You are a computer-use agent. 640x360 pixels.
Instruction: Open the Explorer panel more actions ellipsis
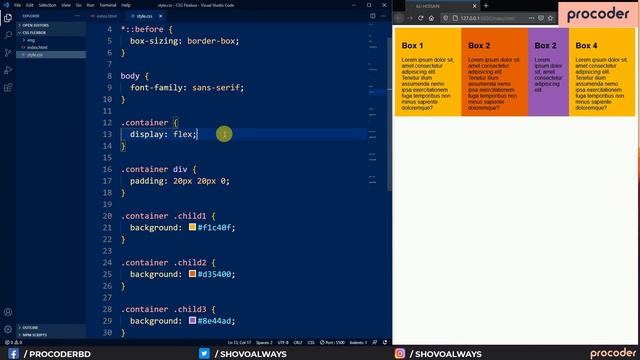(77, 16)
